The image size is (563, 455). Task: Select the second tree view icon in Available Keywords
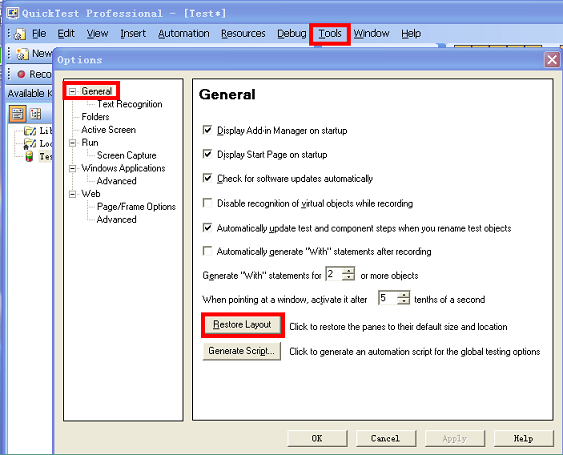pos(36,114)
